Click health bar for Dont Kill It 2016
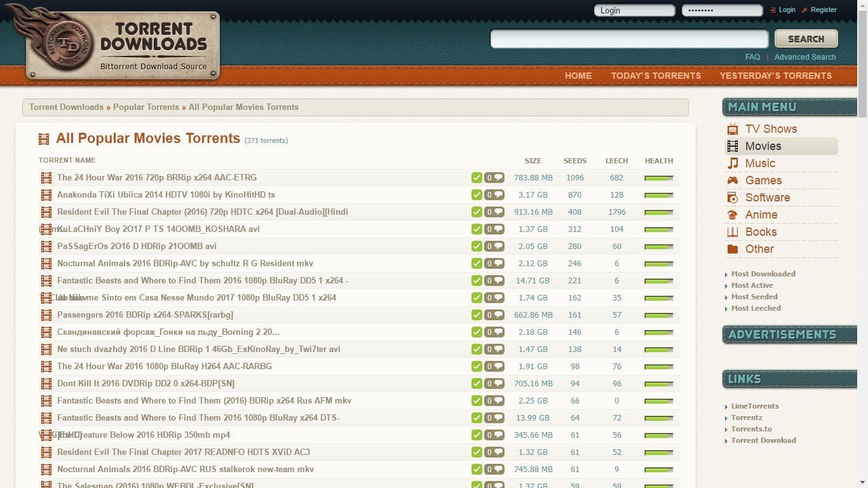 [x=659, y=384]
